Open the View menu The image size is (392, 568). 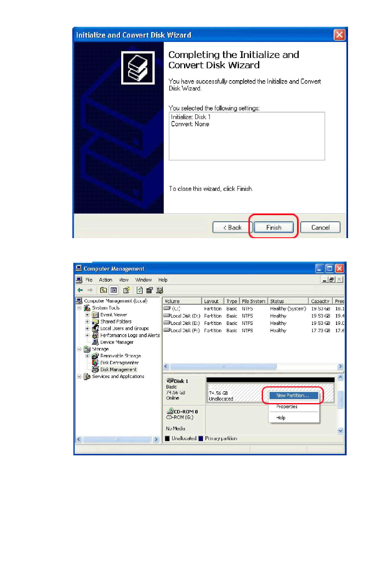[x=124, y=280]
